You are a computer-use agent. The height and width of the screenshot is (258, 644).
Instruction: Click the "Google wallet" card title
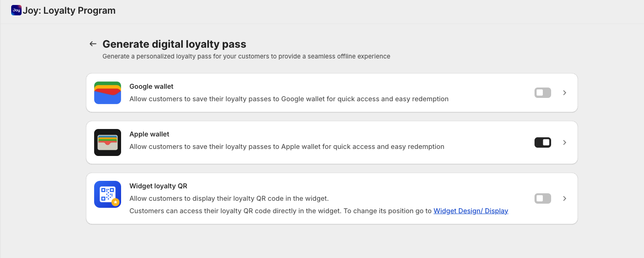(x=151, y=87)
